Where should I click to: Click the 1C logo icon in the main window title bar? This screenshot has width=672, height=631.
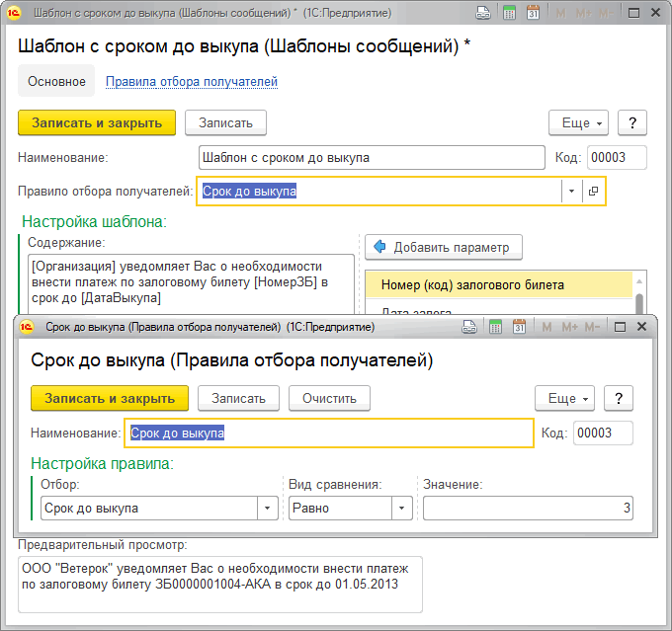coord(14,13)
